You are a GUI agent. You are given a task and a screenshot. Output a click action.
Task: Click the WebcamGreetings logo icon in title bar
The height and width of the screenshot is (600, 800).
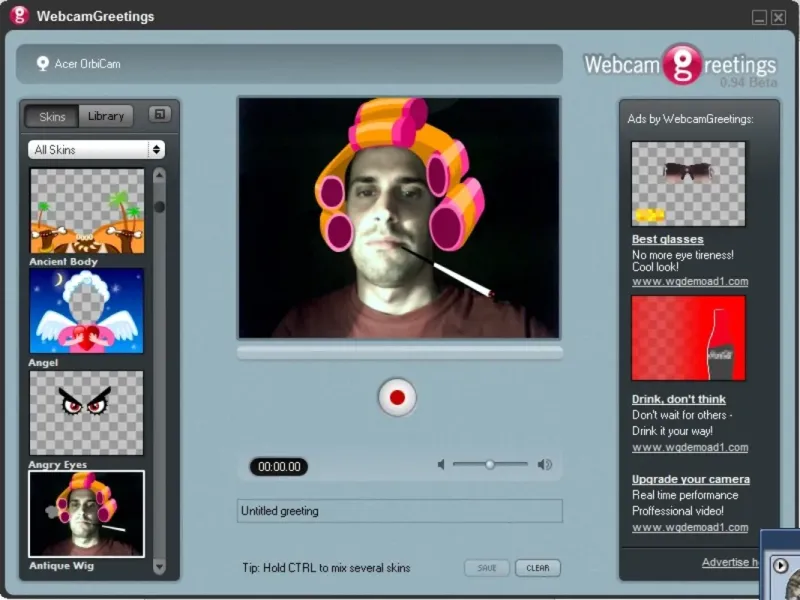(x=18, y=16)
